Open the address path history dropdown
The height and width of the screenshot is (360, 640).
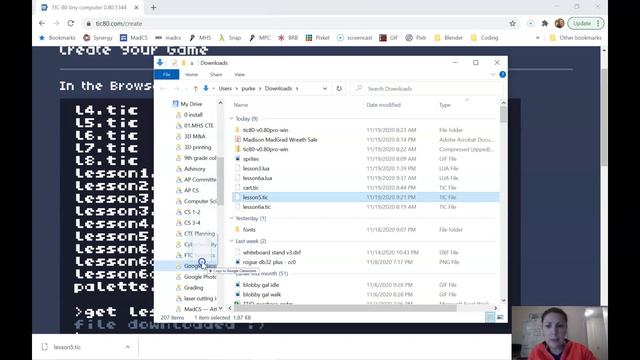[x=325, y=89]
